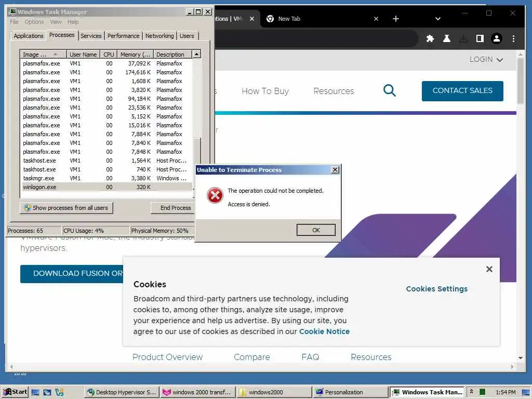Open the browser extensions puzzle icon
Viewport: 532px width, 399px height.
(x=430, y=38)
